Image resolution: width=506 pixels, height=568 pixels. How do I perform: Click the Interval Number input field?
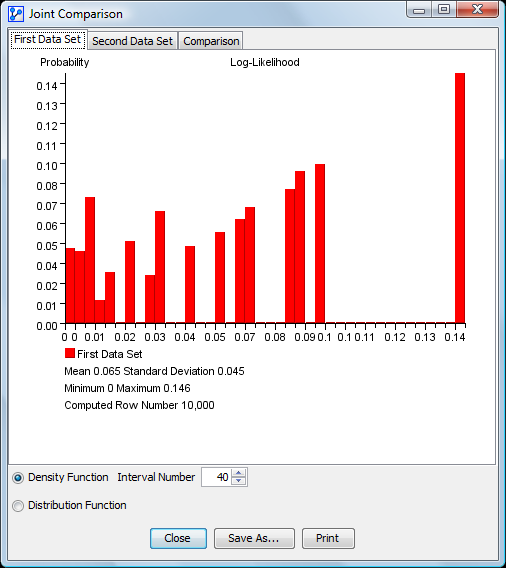point(217,477)
